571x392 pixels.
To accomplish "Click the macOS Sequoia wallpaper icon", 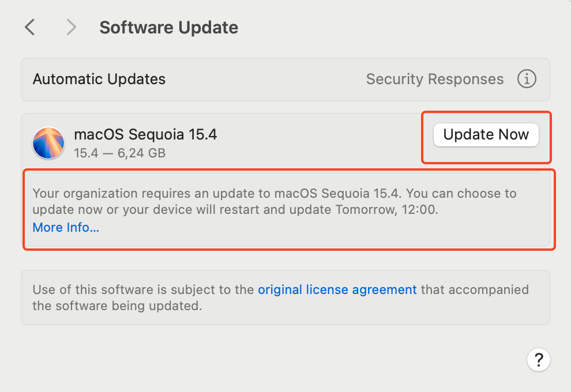I will pyautogui.click(x=48, y=143).
